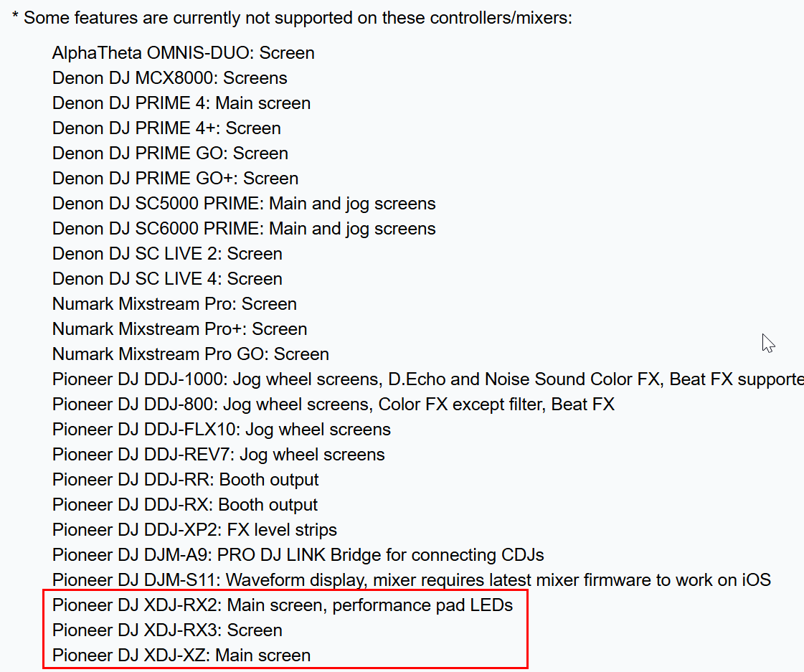Click the Denon DJ PRIME GO: Screen entry

coord(170,153)
